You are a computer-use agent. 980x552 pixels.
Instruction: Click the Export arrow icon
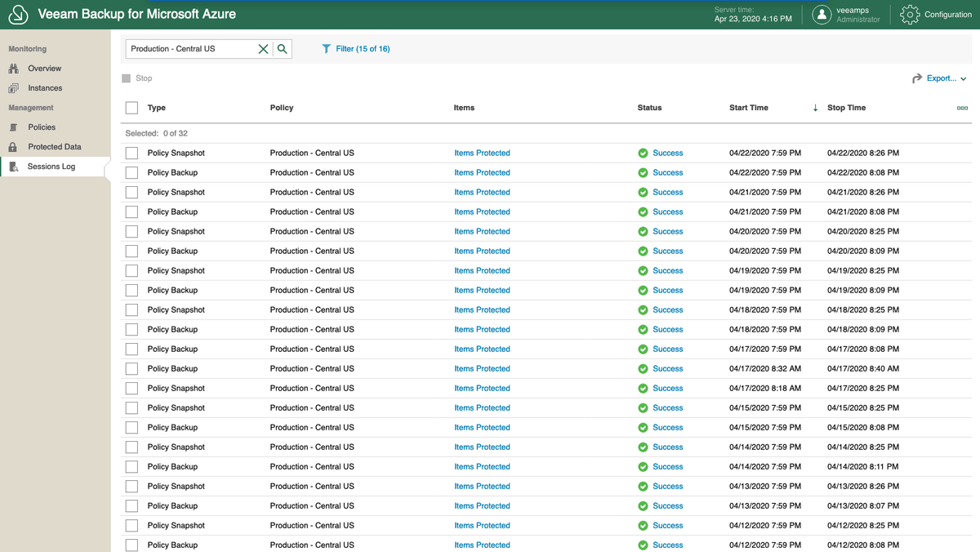(917, 78)
